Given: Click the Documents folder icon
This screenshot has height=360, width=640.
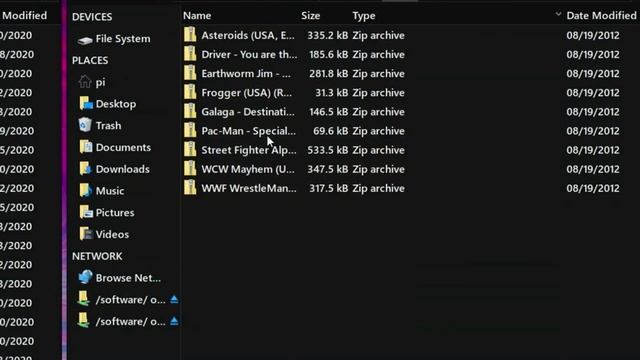Looking at the screenshot, I should 86,147.
